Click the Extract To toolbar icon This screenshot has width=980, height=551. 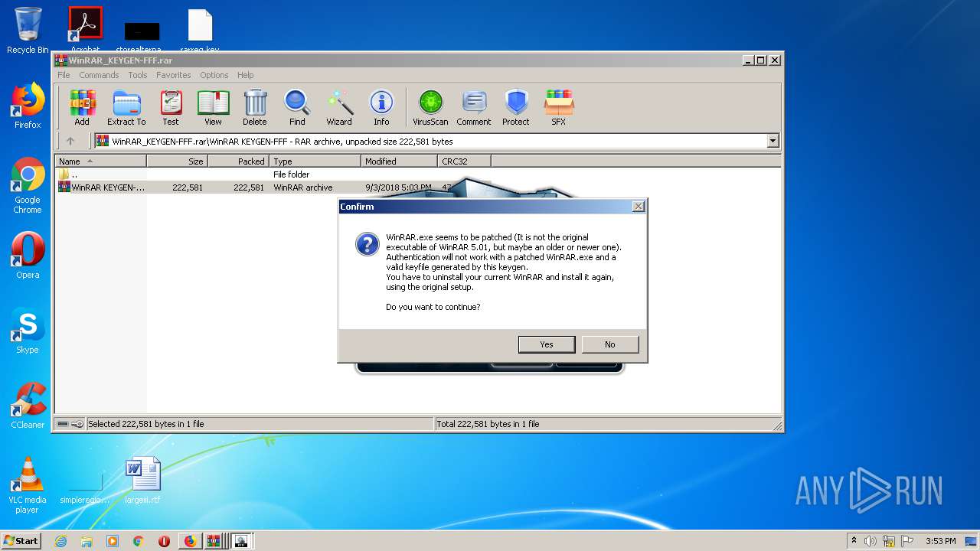(x=126, y=107)
